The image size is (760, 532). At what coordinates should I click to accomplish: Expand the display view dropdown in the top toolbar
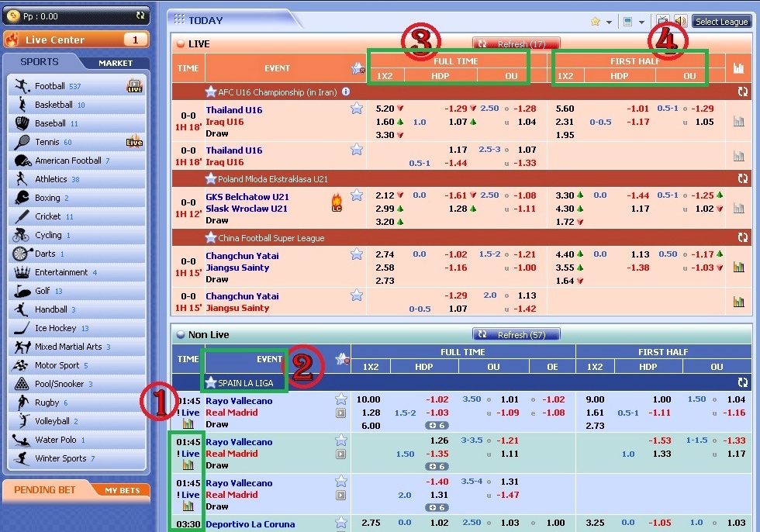pyautogui.click(x=641, y=22)
